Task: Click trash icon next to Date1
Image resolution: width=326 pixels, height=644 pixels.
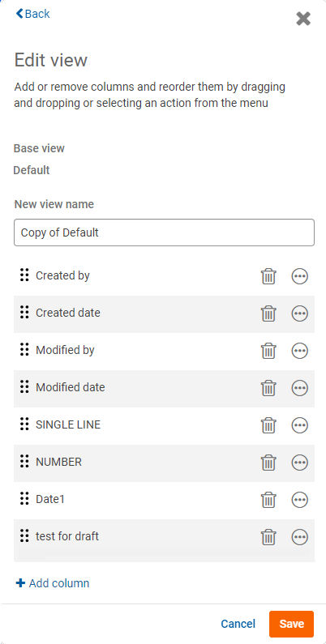Action: 268,500
